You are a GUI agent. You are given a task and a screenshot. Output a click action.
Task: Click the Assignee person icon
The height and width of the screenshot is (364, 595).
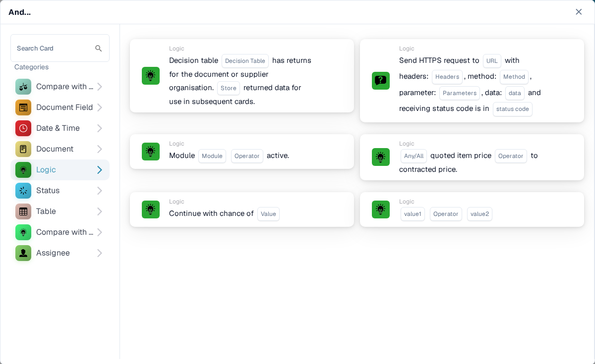[23, 253]
